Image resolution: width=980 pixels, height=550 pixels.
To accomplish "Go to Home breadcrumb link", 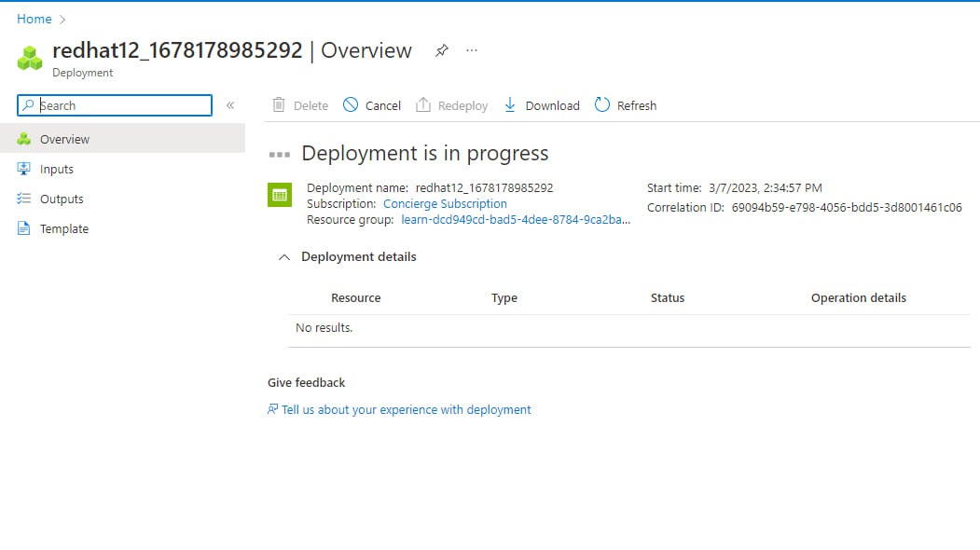I will [x=35, y=20].
